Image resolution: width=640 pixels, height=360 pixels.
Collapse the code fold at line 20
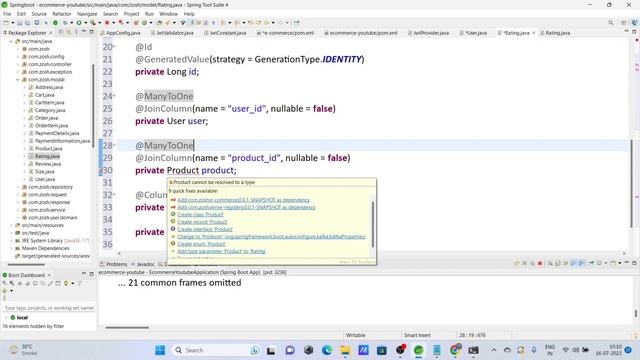(115, 46)
